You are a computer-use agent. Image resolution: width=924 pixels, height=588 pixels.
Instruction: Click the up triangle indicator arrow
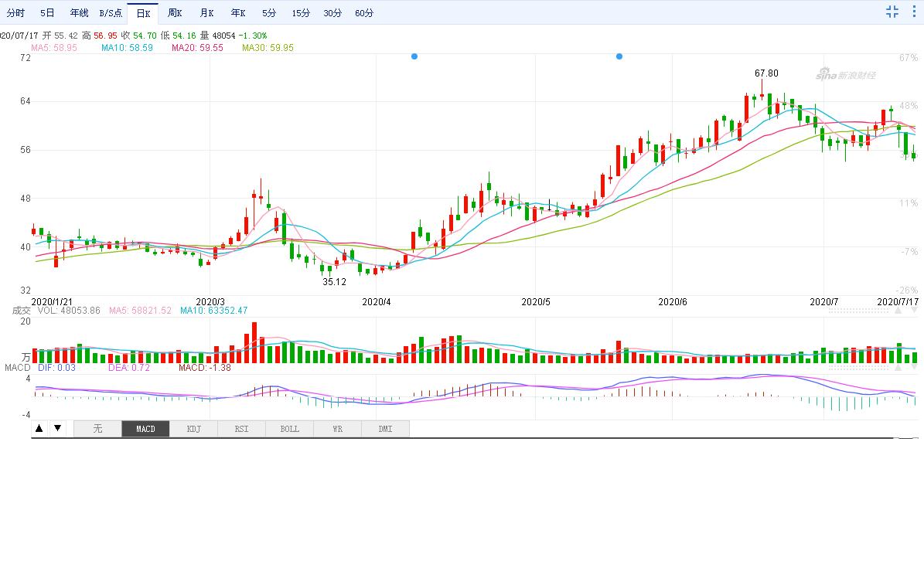39,428
